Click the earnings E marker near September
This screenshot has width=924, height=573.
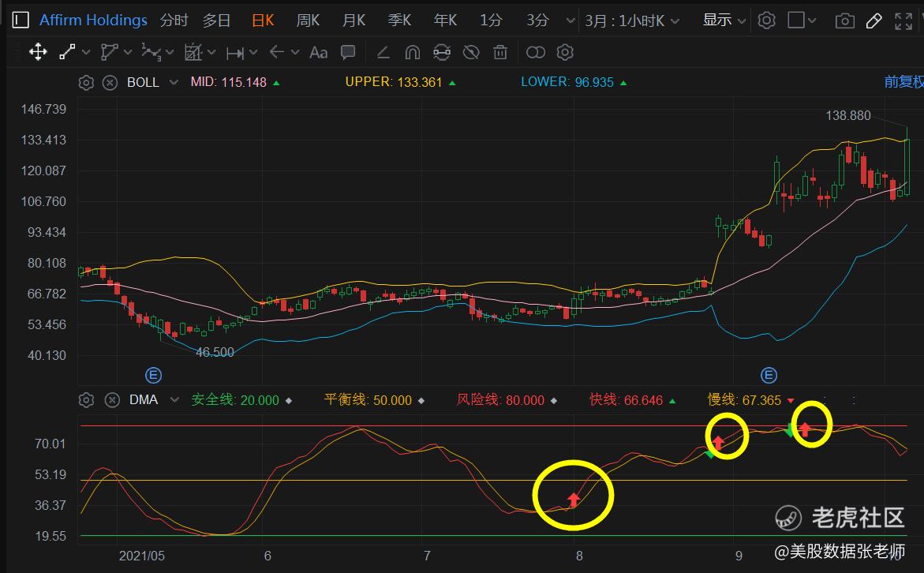point(769,375)
